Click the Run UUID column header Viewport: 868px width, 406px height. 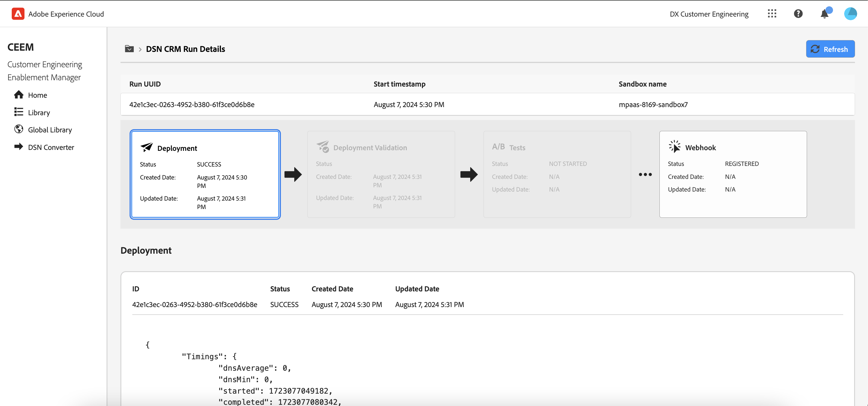145,84
